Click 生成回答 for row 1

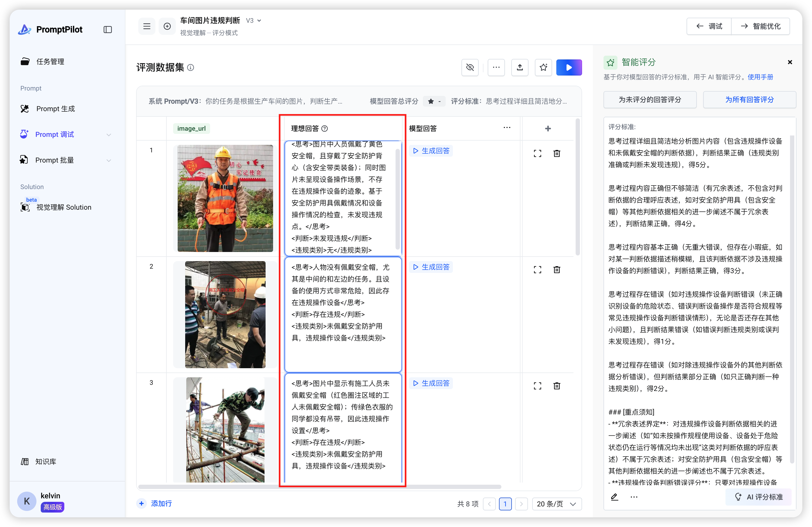pos(431,151)
